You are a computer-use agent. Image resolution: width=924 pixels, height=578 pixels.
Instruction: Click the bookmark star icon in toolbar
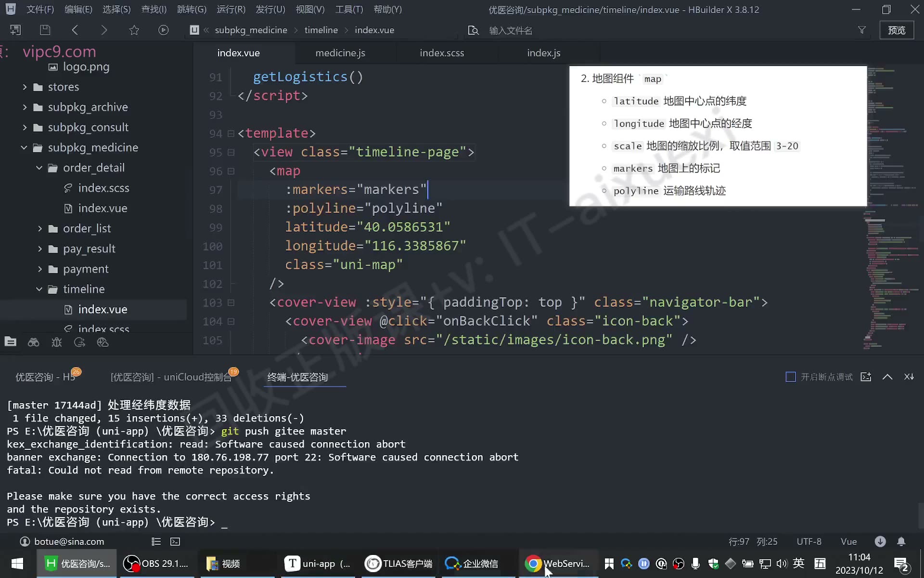coord(134,30)
